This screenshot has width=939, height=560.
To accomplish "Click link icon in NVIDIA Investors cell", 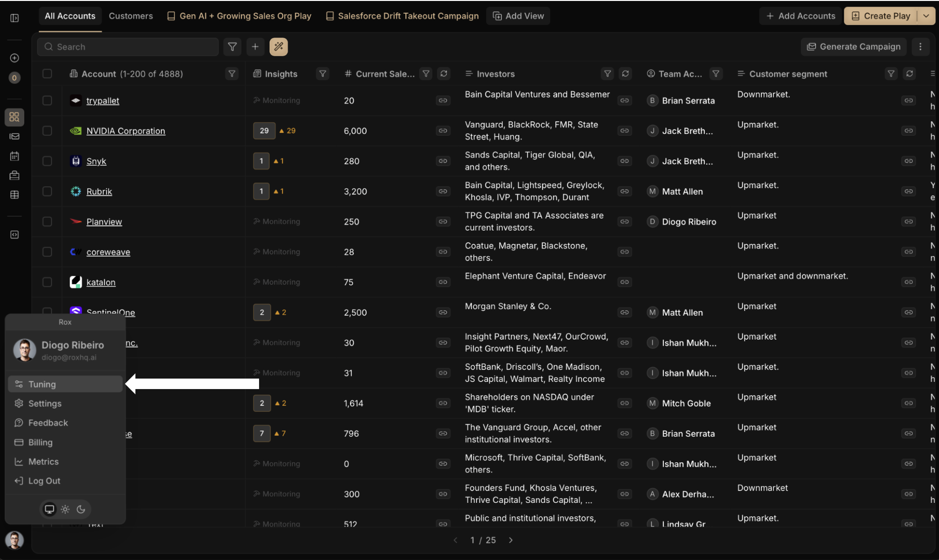I will [x=624, y=130].
